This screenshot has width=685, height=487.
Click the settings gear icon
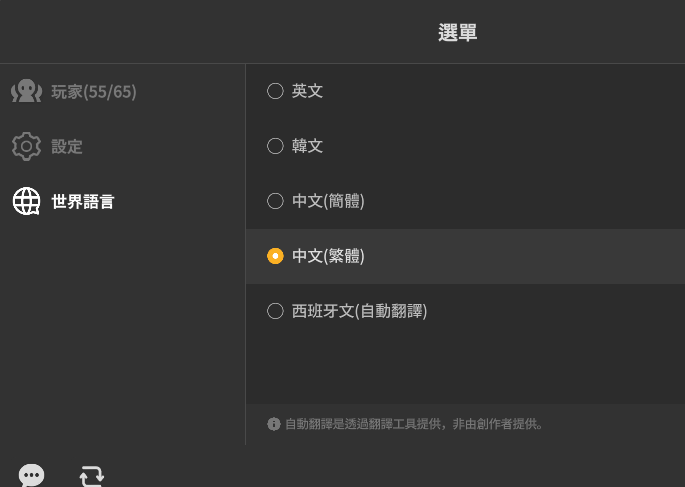[26, 146]
